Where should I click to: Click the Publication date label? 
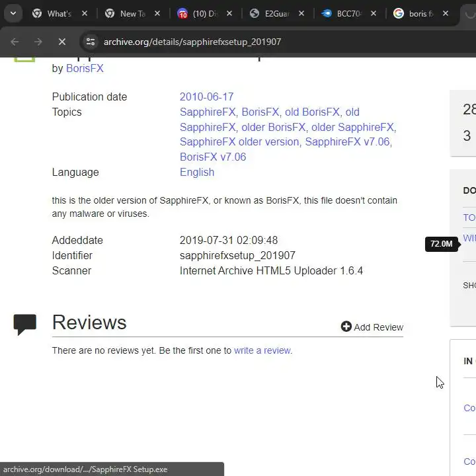89,97
